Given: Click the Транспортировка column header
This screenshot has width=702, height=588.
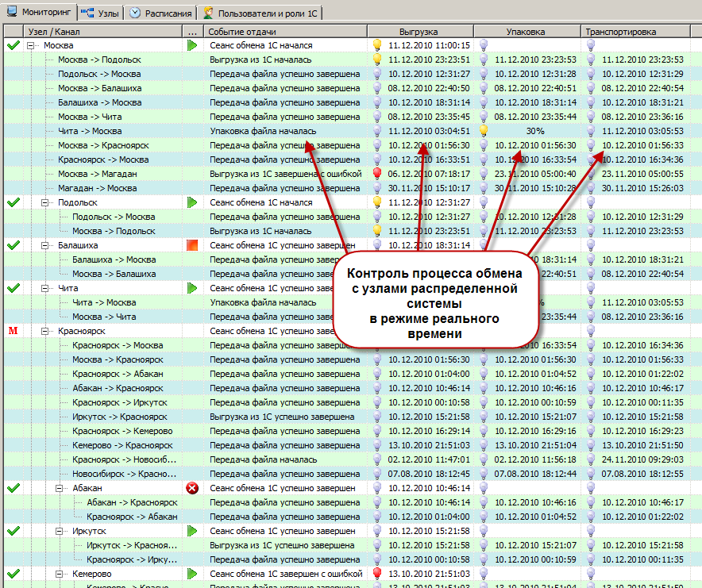Looking at the screenshot, I should pos(620,31).
